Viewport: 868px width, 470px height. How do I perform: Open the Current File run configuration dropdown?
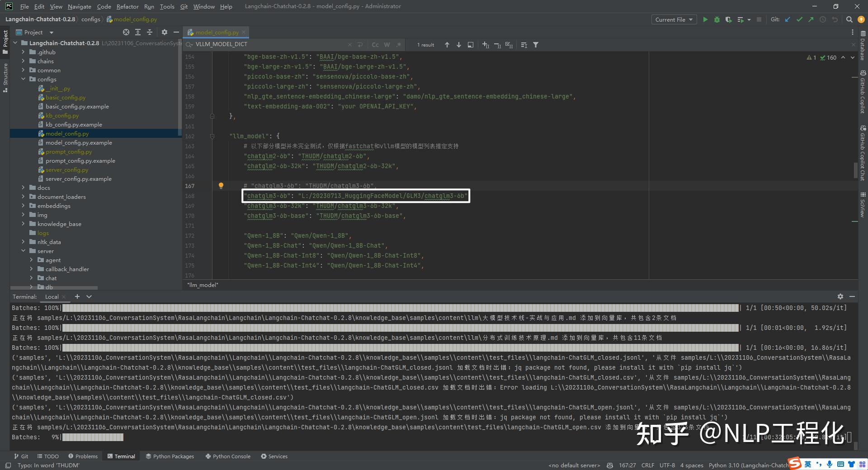tap(674, 19)
